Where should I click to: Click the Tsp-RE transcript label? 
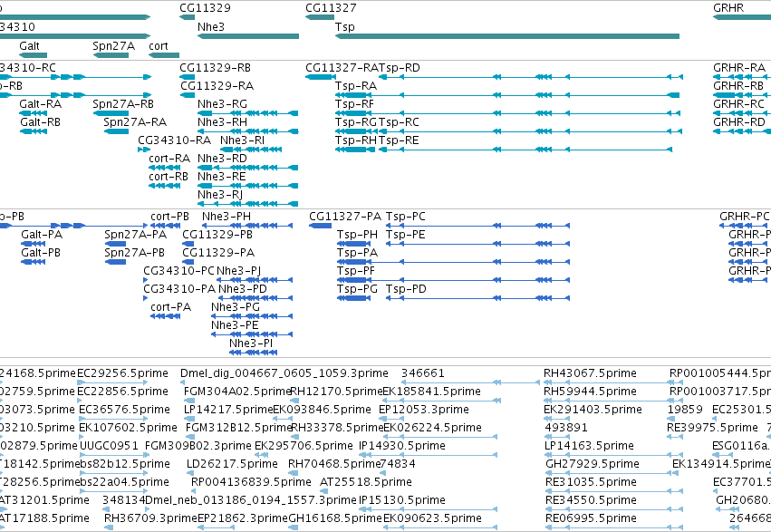click(x=399, y=140)
